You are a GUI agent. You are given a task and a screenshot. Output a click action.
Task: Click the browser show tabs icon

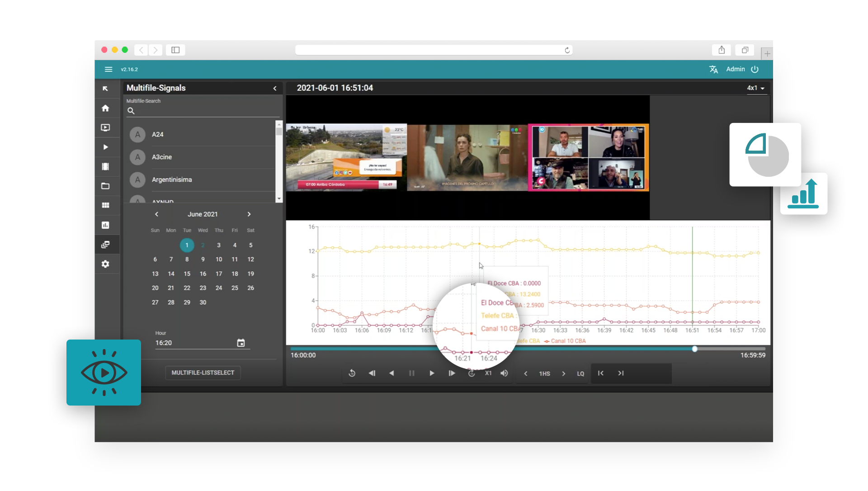pos(745,50)
